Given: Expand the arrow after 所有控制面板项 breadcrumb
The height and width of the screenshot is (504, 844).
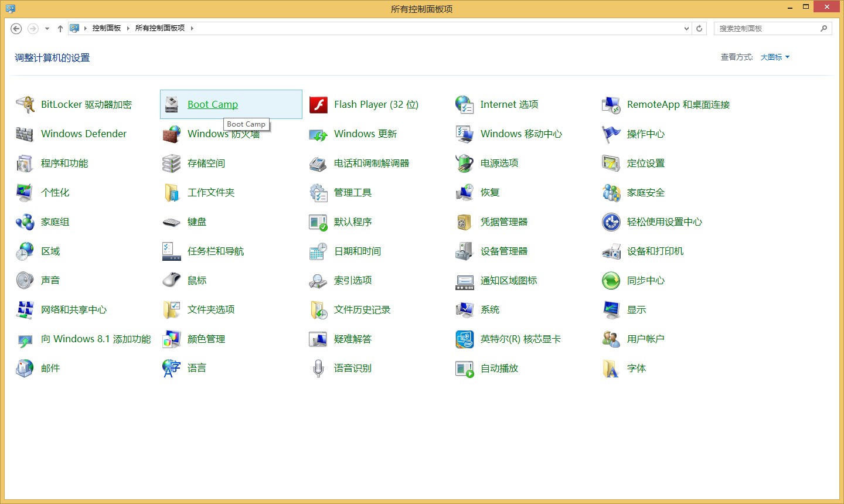Looking at the screenshot, I should click(192, 28).
